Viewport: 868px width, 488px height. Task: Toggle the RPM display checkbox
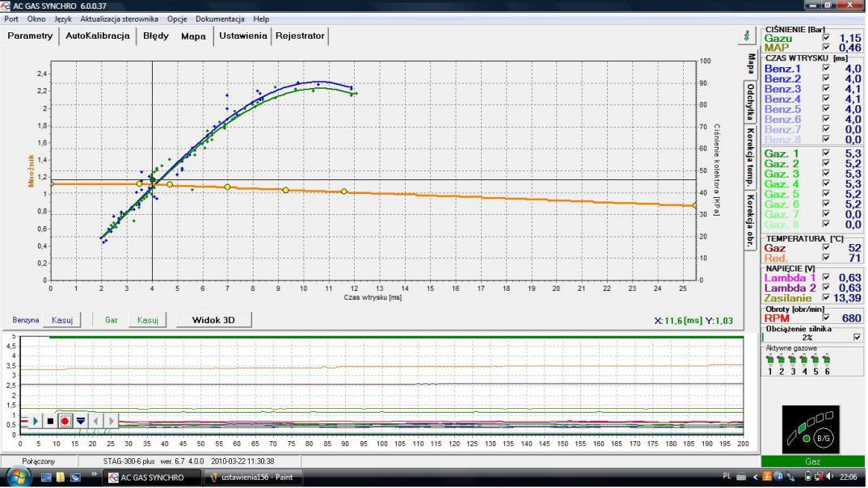click(x=825, y=318)
